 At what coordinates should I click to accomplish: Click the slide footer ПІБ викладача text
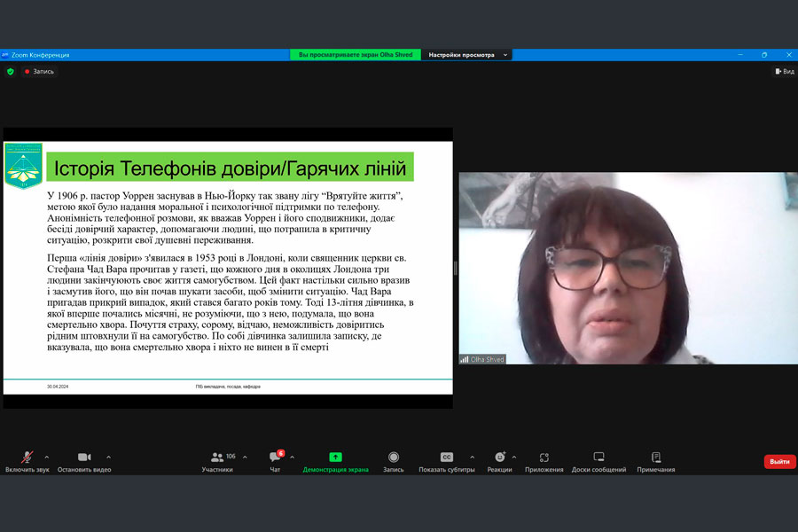coord(228,387)
